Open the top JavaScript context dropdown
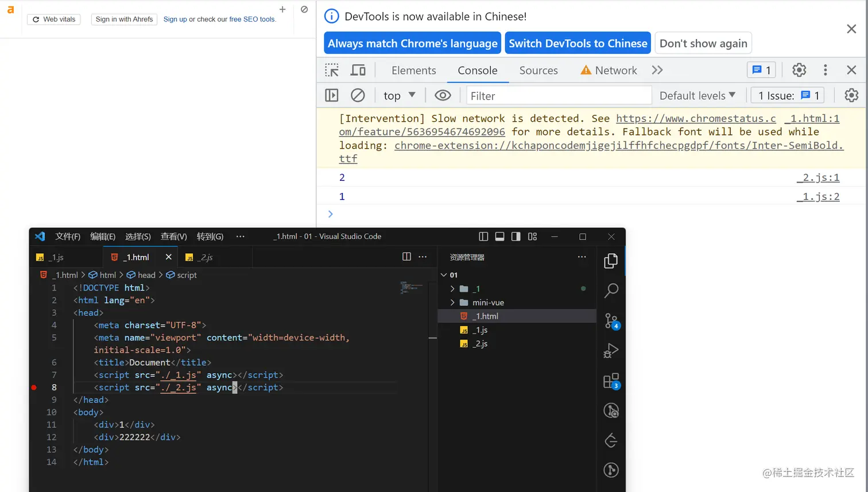 click(x=399, y=95)
